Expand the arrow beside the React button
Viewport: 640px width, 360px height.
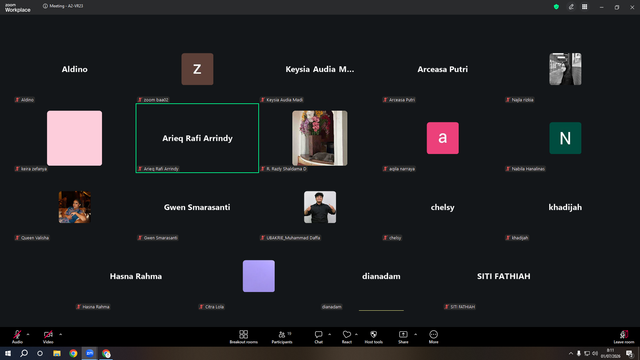pos(356,334)
